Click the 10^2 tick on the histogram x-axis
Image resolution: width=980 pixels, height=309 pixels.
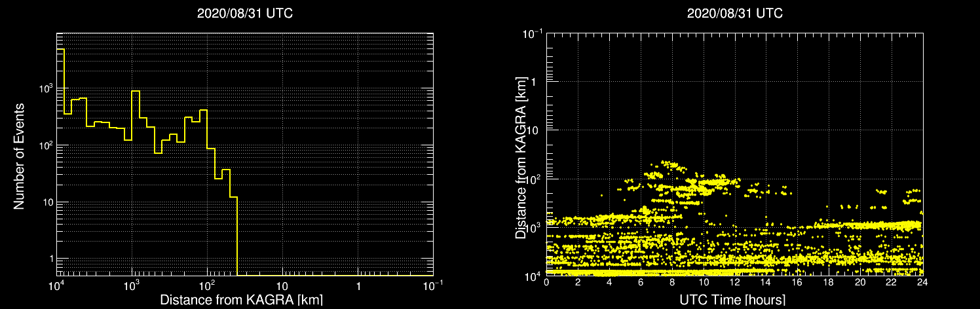(207, 285)
